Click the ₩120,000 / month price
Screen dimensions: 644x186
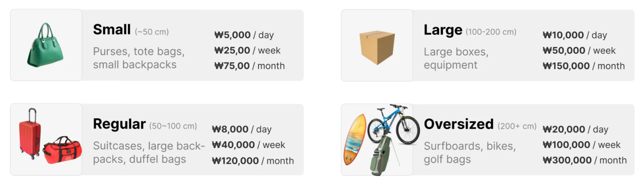(253, 161)
